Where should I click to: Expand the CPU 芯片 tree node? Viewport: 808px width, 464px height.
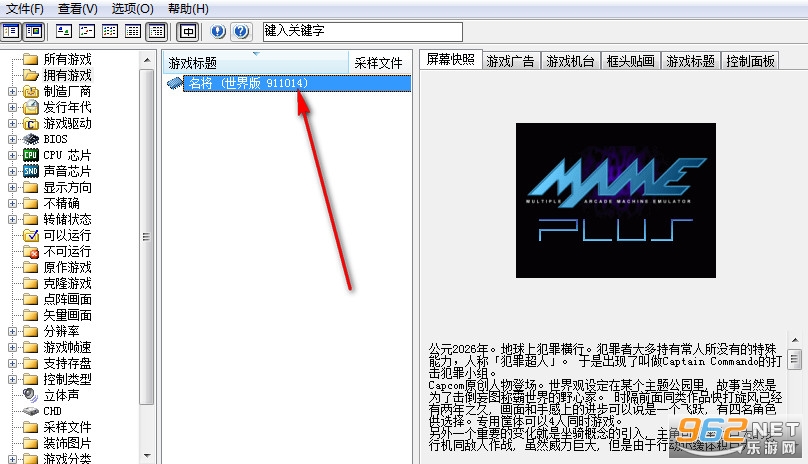(x=12, y=155)
